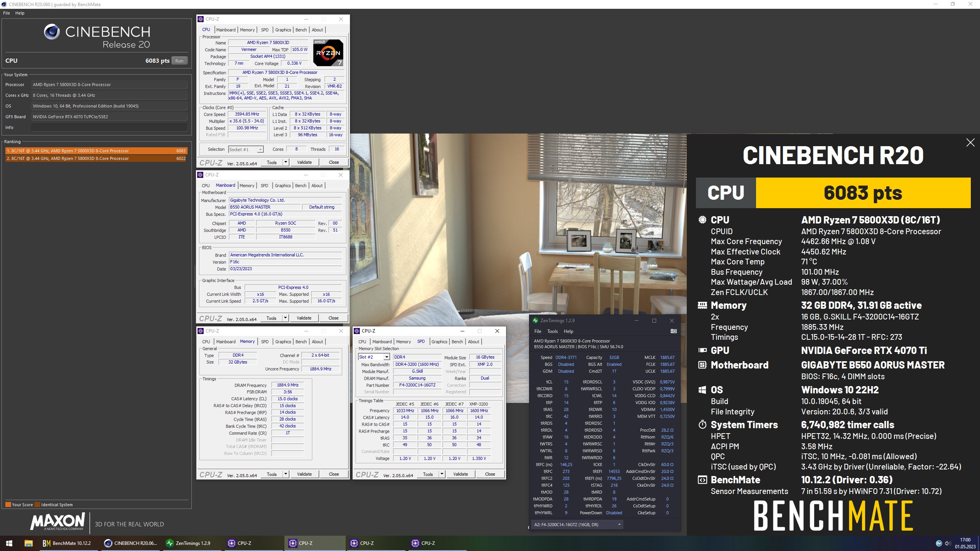980x551 pixels.
Task: Click Core Speed value 3594.85 MHz
Action: tap(247, 114)
